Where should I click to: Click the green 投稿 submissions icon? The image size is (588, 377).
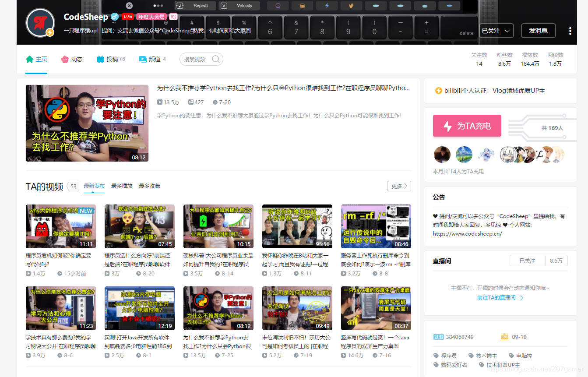click(x=99, y=58)
